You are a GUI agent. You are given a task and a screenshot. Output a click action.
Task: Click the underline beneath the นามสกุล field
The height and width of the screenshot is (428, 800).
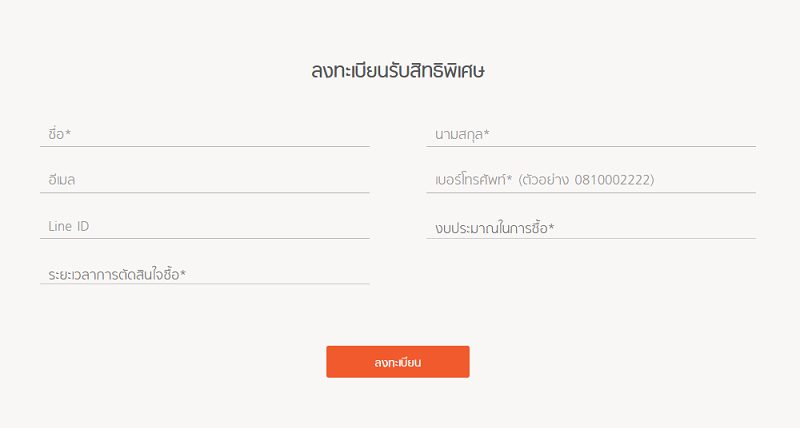pos(590,146)
